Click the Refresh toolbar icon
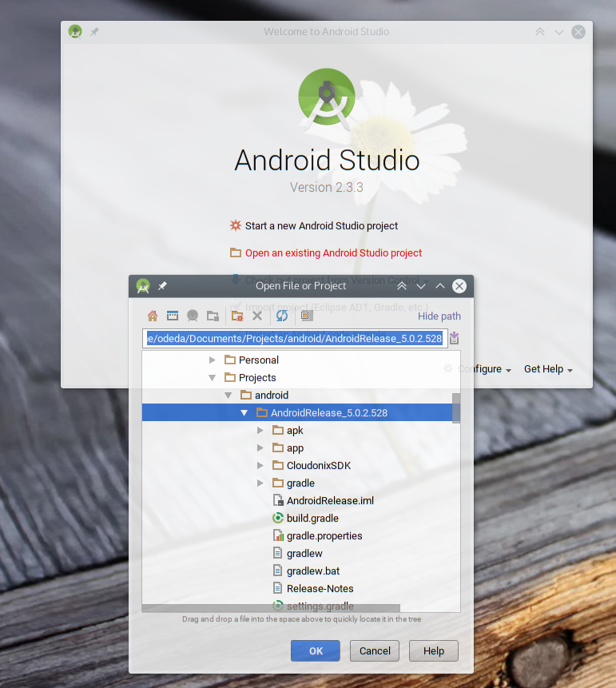 coord(282,316)
